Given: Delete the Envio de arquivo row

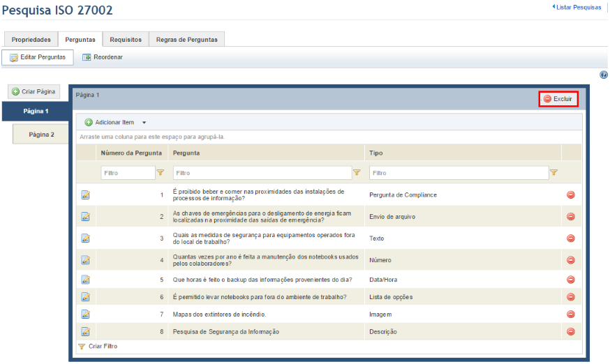Looking at the screenshot, I should click(x=571, y=217).
